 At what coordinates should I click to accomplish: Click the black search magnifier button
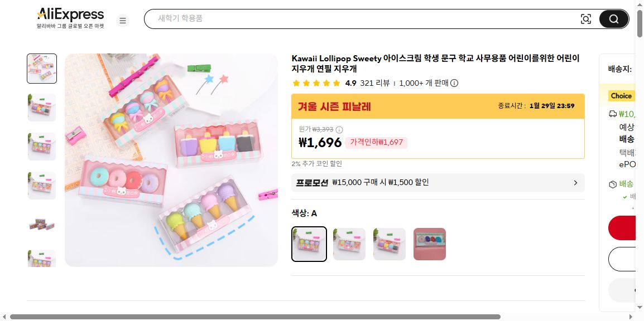614,19
